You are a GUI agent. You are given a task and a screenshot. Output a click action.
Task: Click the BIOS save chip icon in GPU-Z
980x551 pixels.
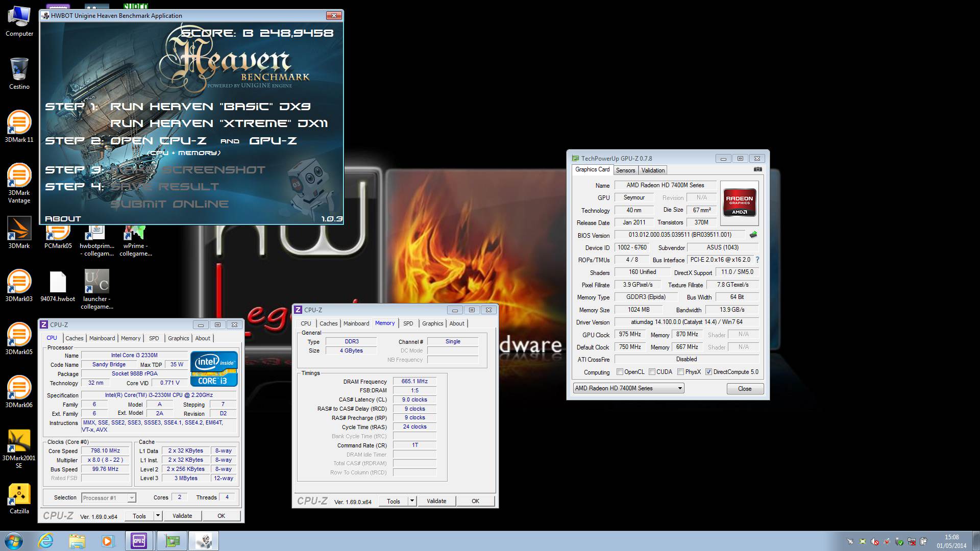pyautogui.click(x=753, y=235)
